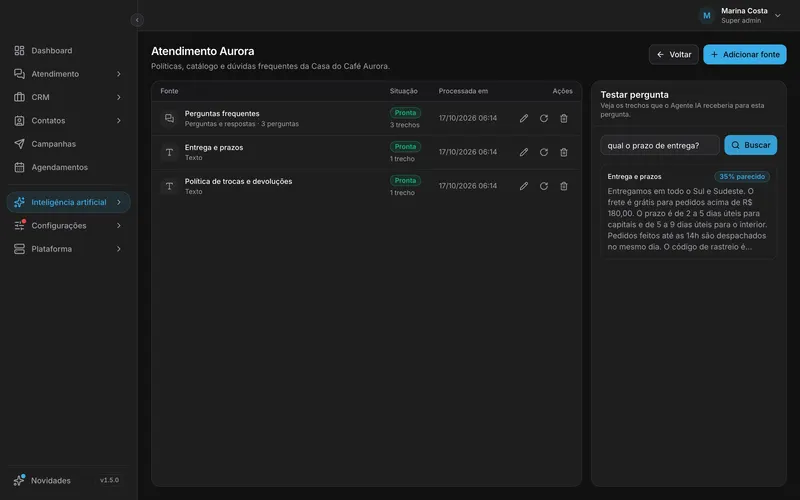Select the Perguntas frequentes row title
This screenshot has height=500, width=800.
coord(222,114)
